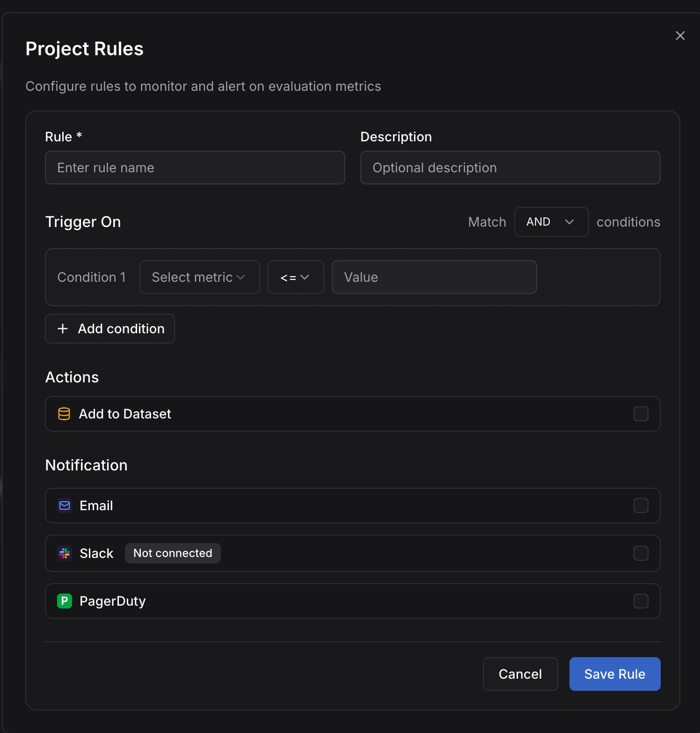Click the dataset database icon

click(64, 414)
